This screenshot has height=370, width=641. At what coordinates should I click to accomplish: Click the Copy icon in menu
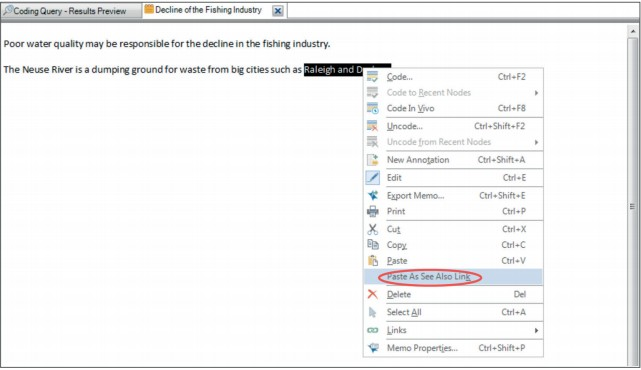coord(372,245)
